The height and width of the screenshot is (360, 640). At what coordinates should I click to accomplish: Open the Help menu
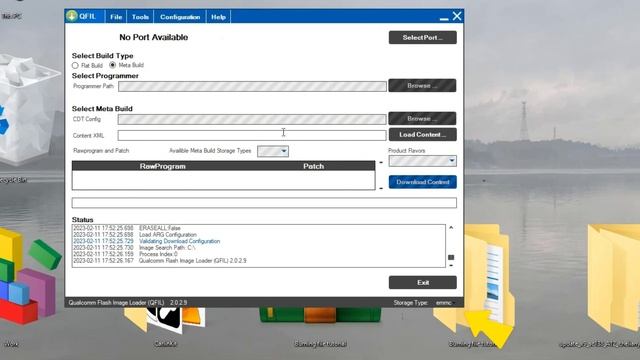pyautogui.click(x=218, y=17)
